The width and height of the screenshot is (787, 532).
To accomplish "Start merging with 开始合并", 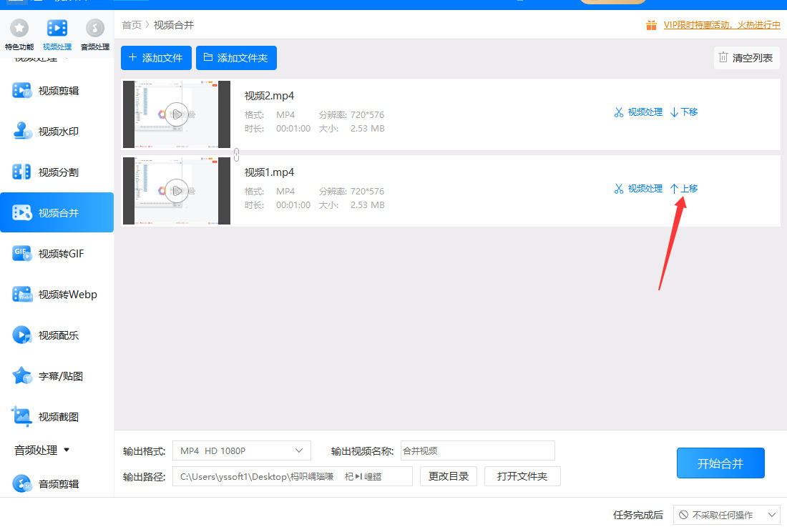I will tap(720, 463).
